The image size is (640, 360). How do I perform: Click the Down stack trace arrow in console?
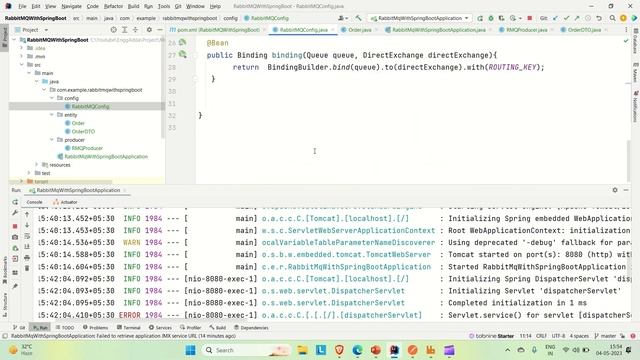pyautogui.click(x=27, y=225)
